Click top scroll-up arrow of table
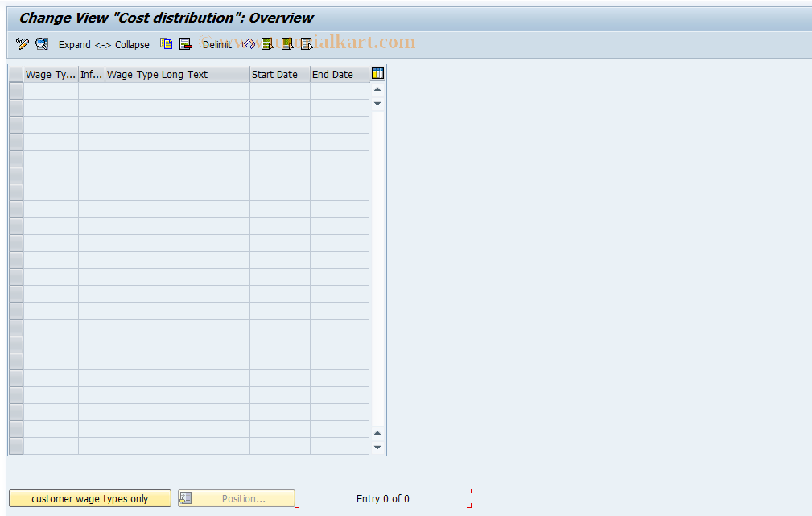 (377, 89)
